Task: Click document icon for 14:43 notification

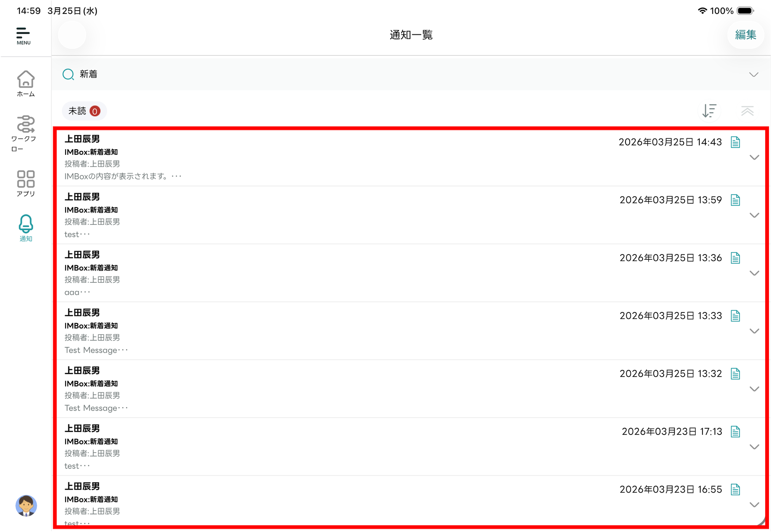Action: (735, 142)
